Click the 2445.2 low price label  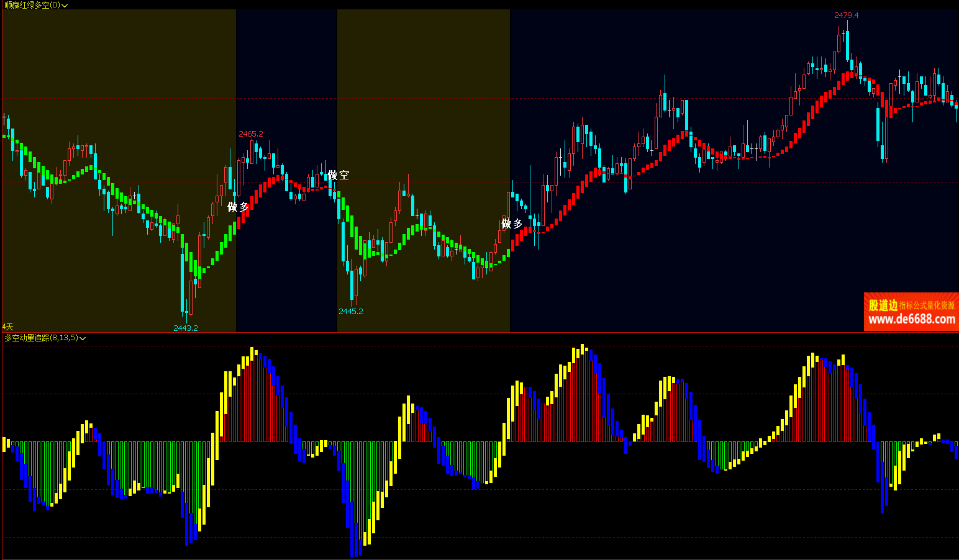[351, 311]
